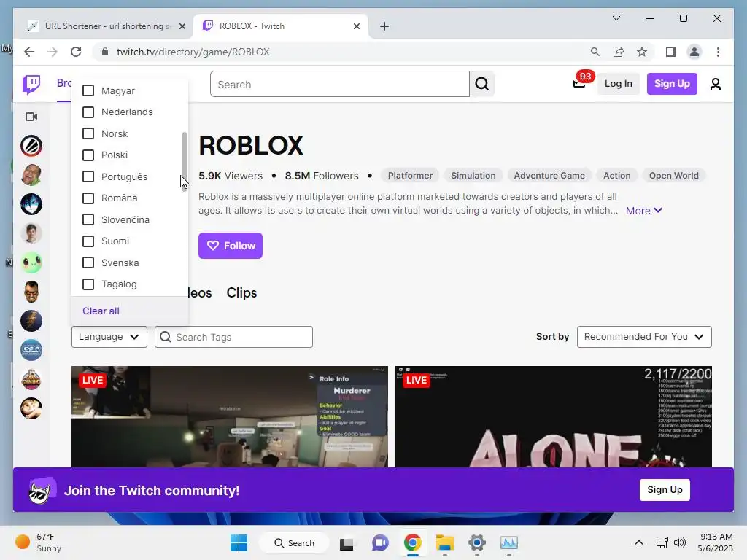Screen dimensions: 747x560
Task: Click the Open World tag
Action: (673, 176)
